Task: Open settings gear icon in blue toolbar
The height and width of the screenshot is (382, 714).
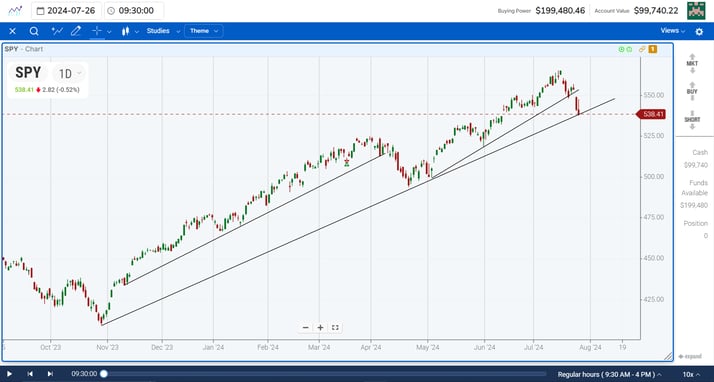Action: [699, 31]
